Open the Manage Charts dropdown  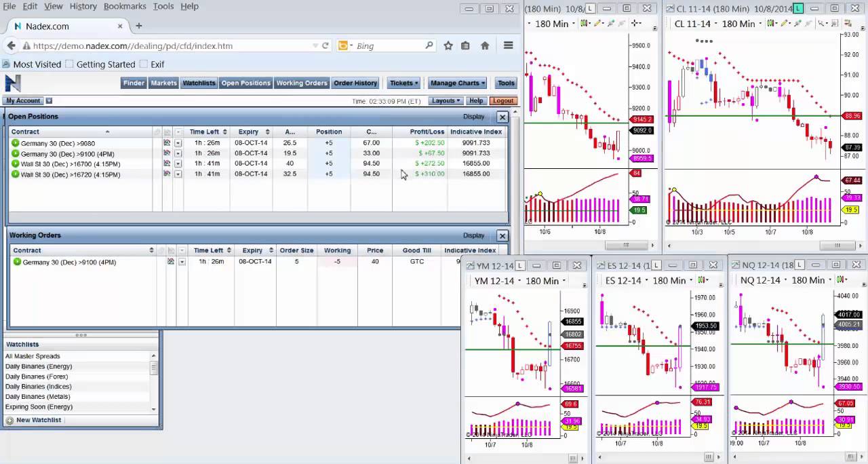pyautogui.click(x=458, y=83)
